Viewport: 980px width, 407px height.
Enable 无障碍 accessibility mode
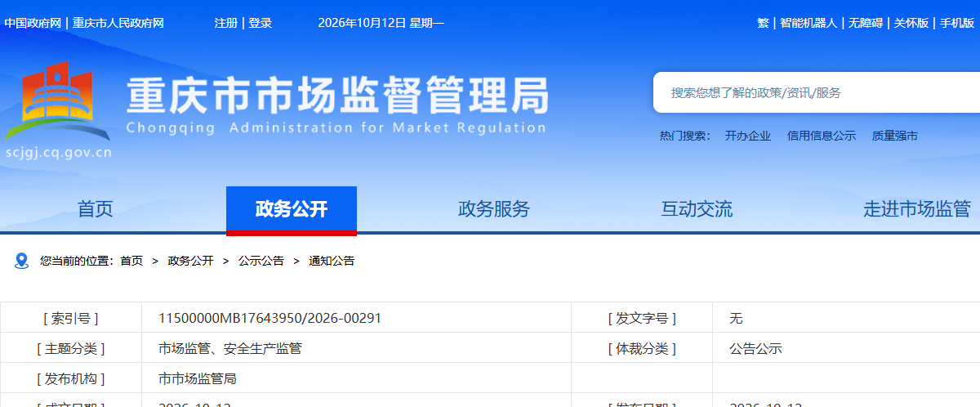pyautogui.click(x=866, y=23)
